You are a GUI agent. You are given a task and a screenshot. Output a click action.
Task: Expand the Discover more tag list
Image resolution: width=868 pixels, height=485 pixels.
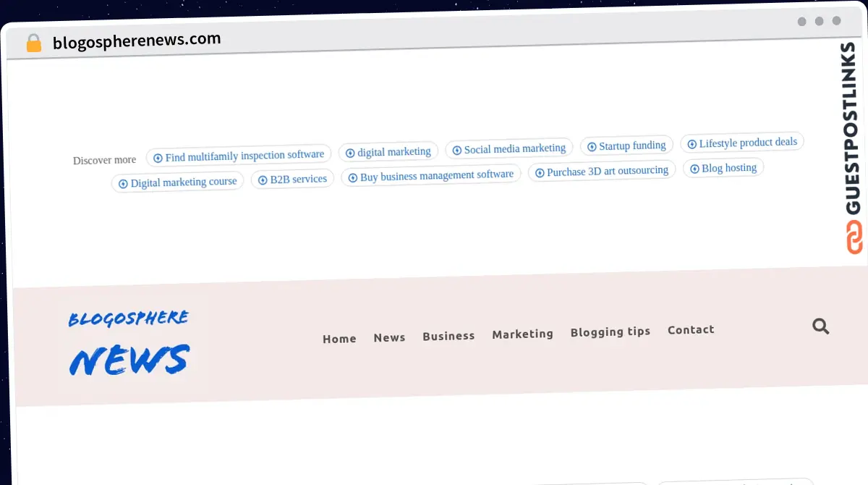[x=103, y=159]
